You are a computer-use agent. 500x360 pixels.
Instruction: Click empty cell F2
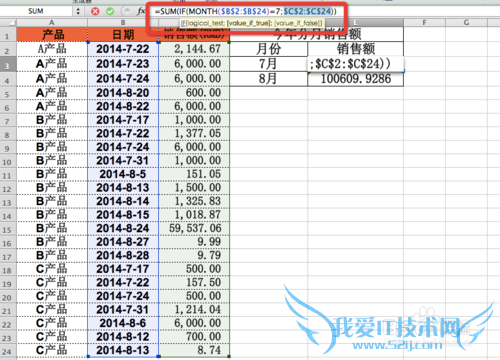coord(424,49)
